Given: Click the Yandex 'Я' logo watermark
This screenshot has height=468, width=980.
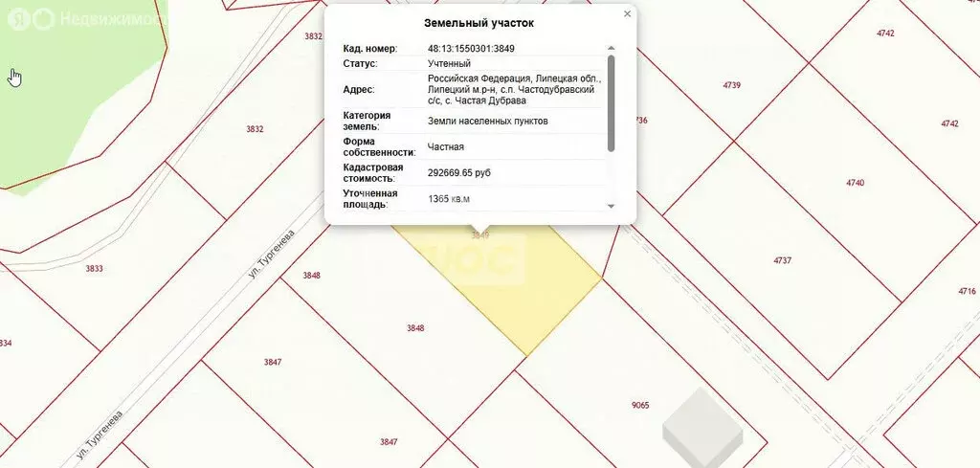Looking at the screenshot, I should tap(13, 18).
